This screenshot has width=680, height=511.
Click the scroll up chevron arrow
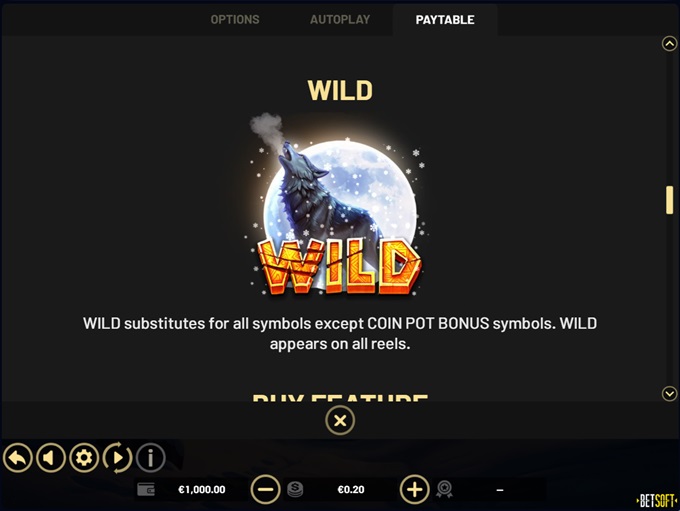(670, 43)
